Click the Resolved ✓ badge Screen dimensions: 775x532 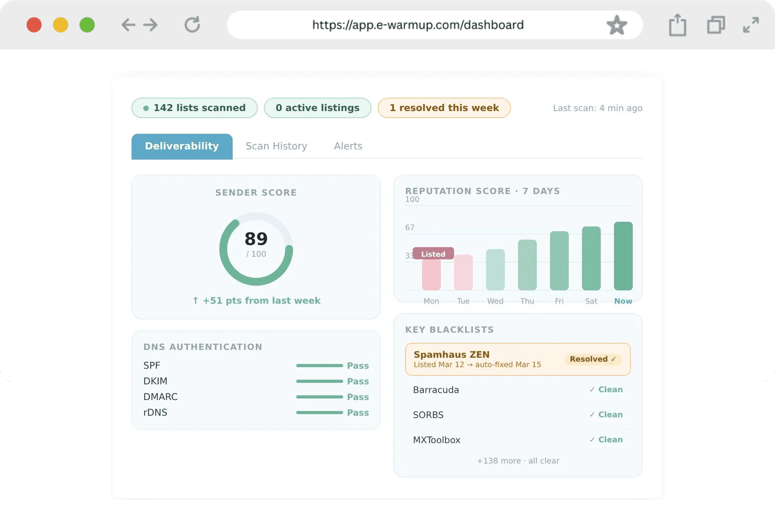tap(593, 359)
